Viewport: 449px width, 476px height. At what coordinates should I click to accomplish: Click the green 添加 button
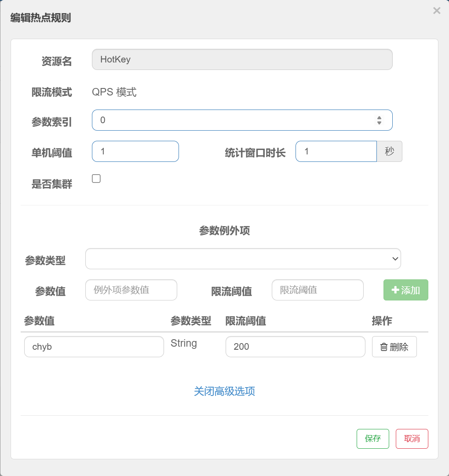point(405,290)
